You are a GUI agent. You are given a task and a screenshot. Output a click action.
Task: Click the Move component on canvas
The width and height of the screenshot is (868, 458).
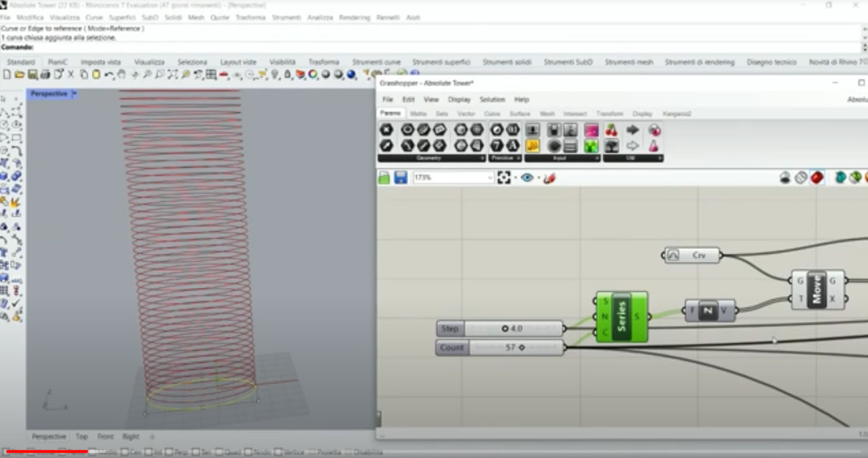pos(818,290)
